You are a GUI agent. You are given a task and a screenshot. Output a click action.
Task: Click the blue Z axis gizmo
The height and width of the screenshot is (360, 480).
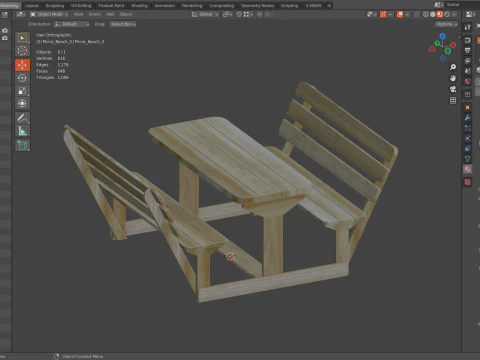442,36
